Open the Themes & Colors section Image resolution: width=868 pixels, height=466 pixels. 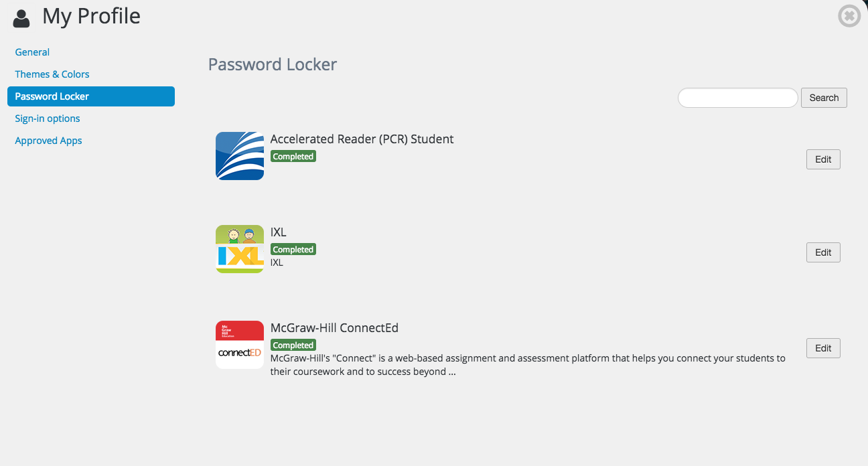point(52,74)
